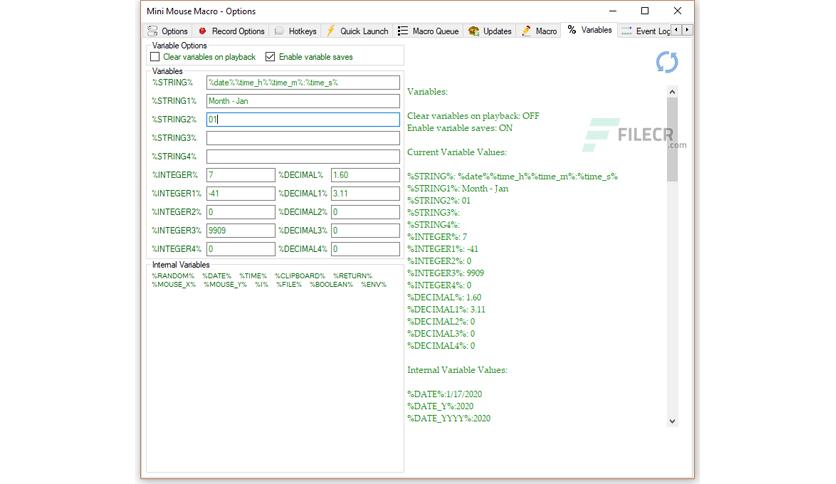836x484 pixels.
Task: Click the %FILE% internal variable
Action: 289,285
